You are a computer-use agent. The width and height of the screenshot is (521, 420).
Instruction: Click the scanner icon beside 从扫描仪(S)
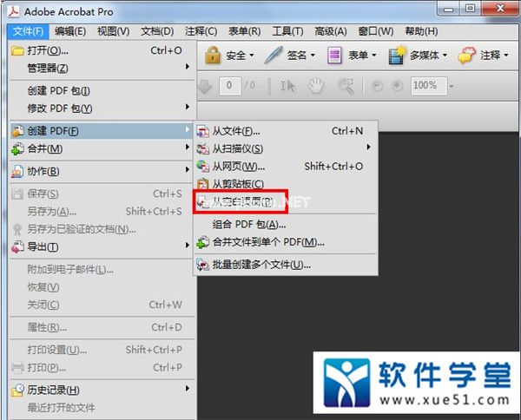tap(202, 149)
